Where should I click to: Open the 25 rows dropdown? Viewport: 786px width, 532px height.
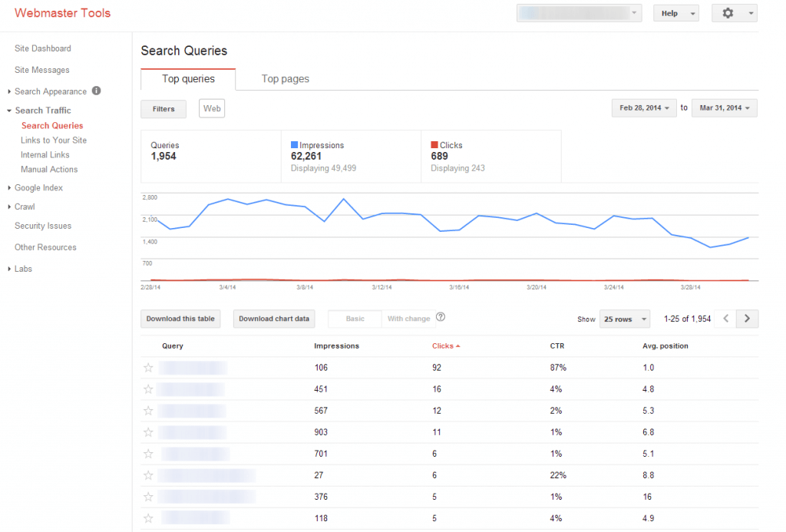625,319
